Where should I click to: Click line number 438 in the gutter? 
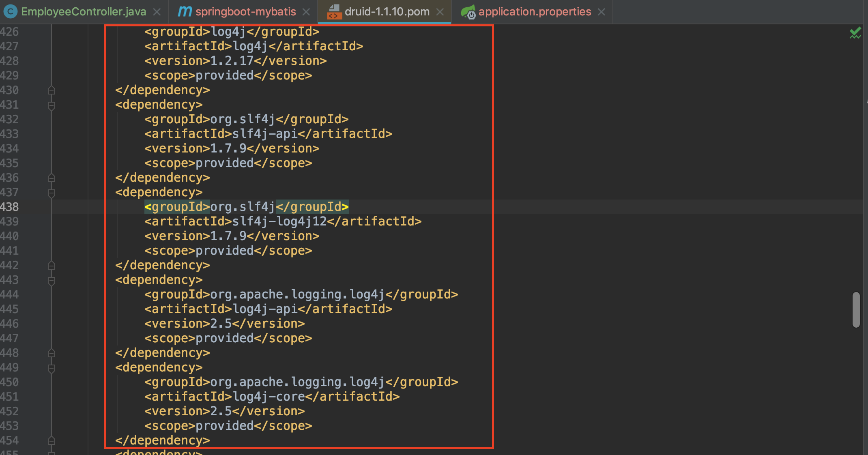(x=10, y=207)
